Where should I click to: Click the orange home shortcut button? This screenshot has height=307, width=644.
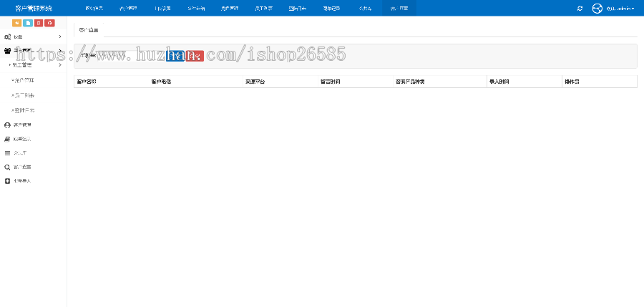click(17, 23)
